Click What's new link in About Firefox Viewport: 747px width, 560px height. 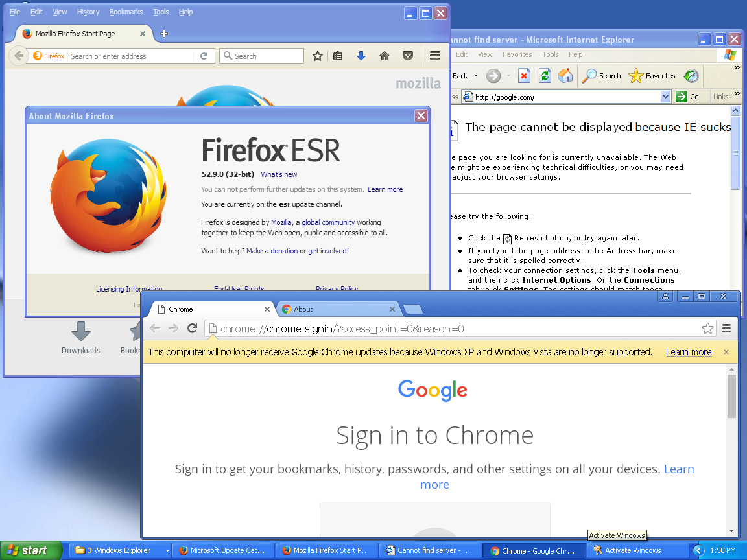click(279, 174)
